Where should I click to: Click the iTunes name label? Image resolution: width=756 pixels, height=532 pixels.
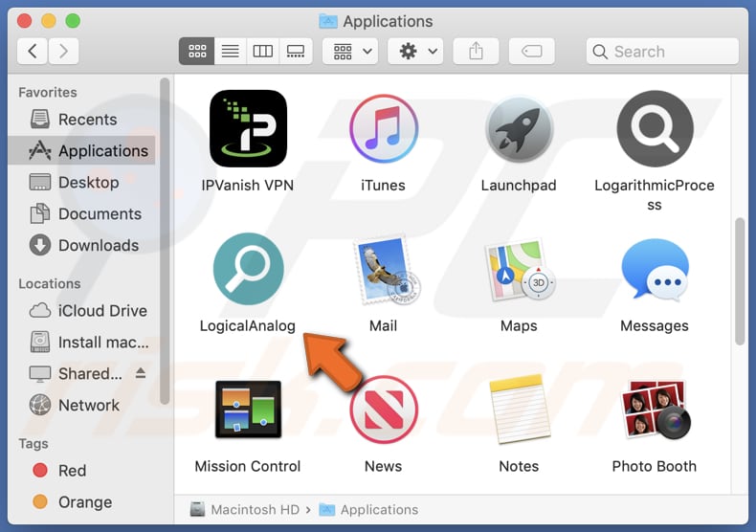click(384, 186)
